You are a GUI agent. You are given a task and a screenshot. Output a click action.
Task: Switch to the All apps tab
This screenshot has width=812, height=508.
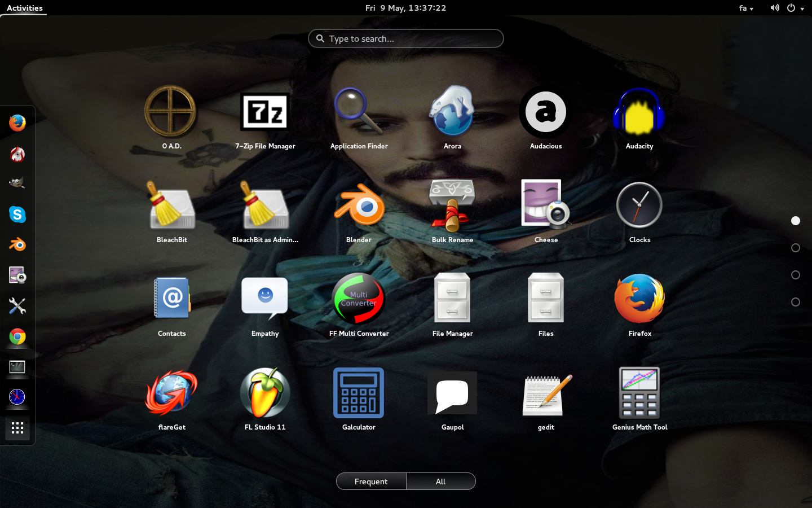coord(440,481)
